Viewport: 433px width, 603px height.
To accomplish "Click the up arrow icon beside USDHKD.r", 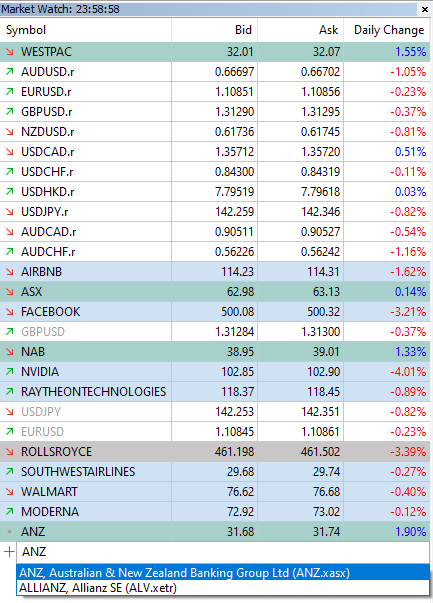I will pos(10,192).
